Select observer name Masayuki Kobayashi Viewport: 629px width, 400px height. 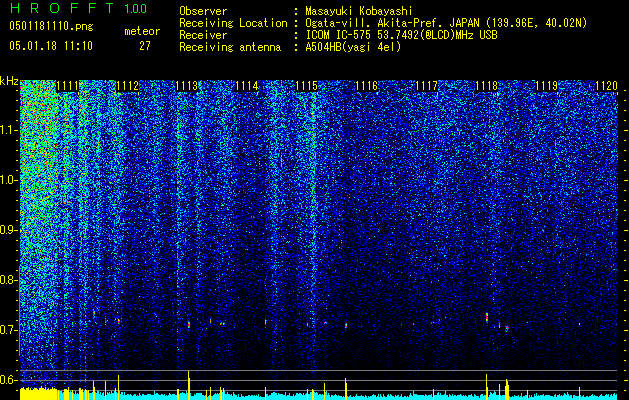[x=358, y=11]
